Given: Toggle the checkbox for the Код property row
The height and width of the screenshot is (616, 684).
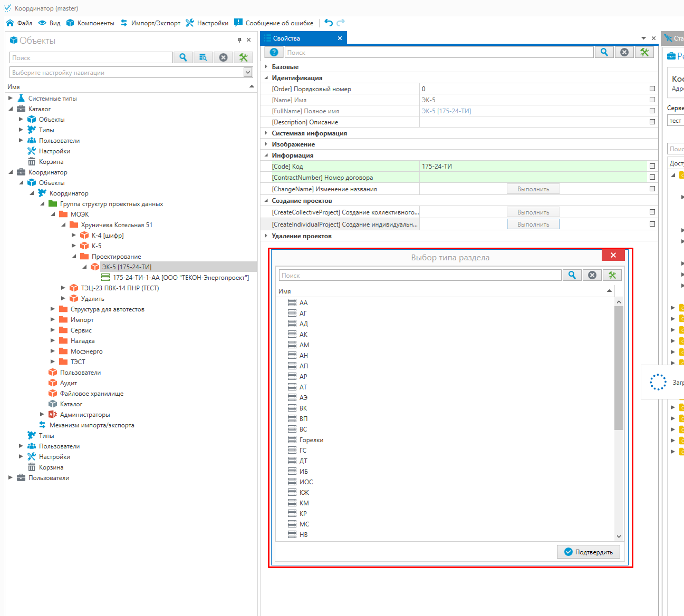Looking at the screenshot, I should 652,166.
